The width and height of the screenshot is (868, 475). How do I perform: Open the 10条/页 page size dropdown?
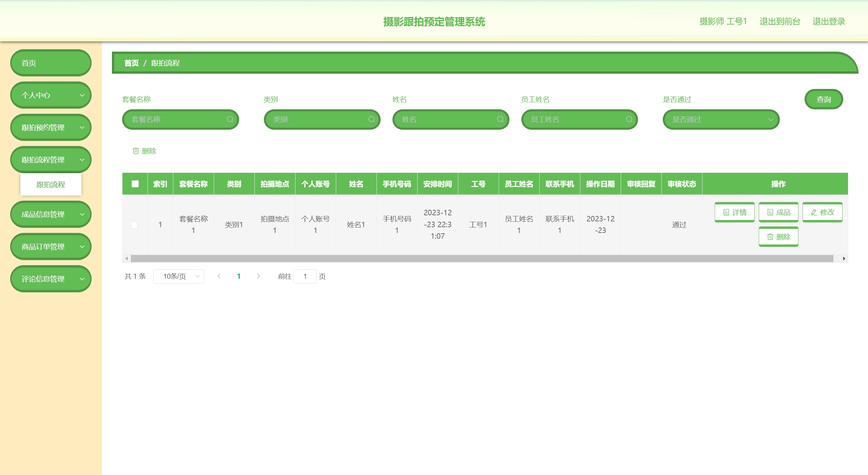tap(178, 276)
